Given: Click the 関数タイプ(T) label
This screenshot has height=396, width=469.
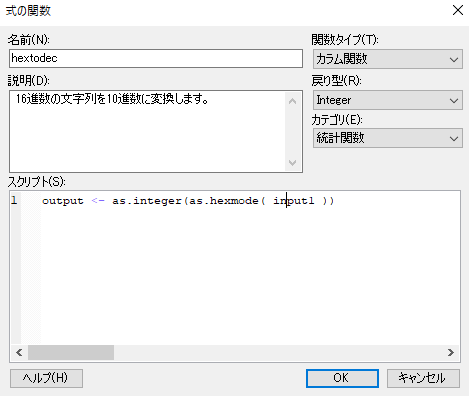Looking at the screenshot, I should coord(345,40).
